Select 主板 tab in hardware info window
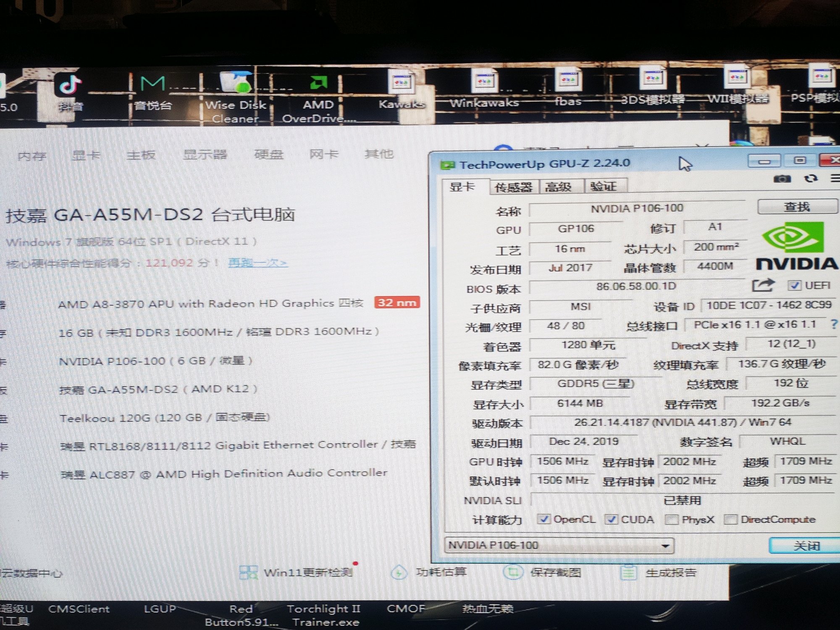This screenshot has width=840, height=630. 141,155
